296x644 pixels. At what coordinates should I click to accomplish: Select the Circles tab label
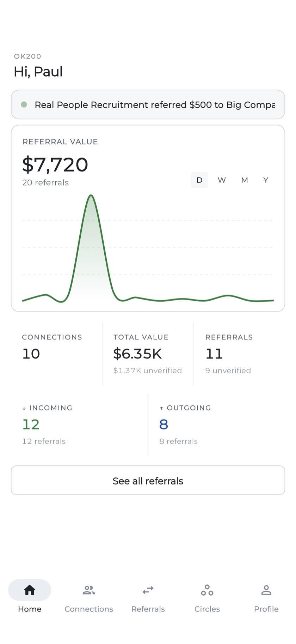pos(207,609)
